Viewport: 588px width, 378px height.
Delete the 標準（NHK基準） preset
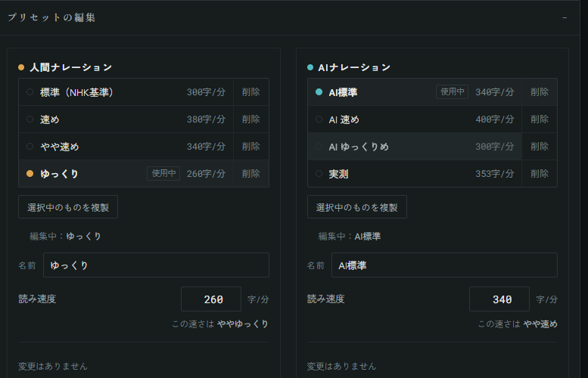point(251,91)
